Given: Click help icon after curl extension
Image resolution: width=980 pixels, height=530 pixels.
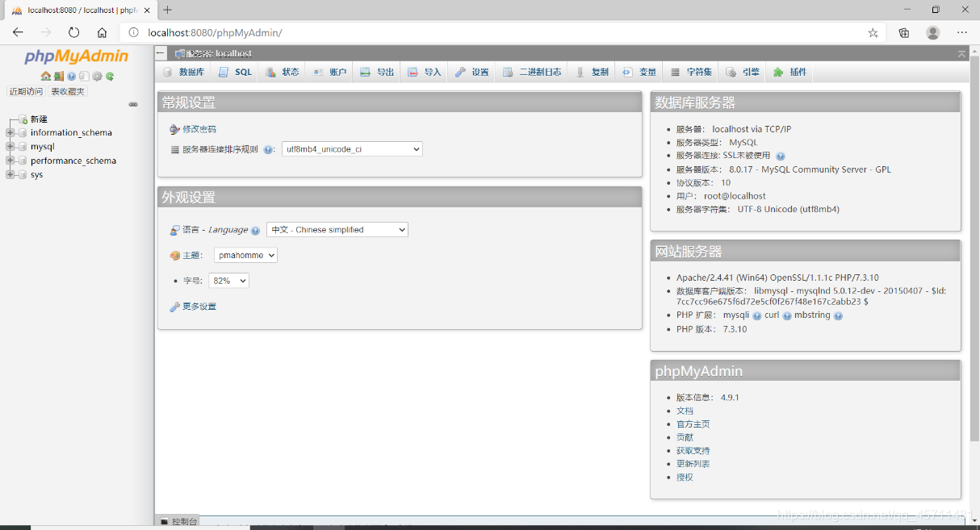Looking at the screenshot, I should pyautogui.click(x=786, y=315).
